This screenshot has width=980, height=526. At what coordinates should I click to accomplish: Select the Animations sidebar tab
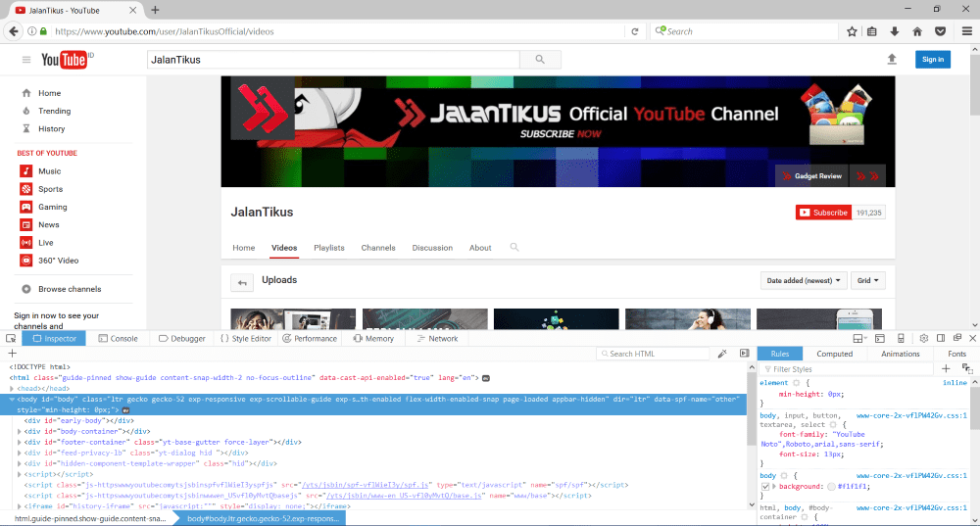tap(900, 354)
